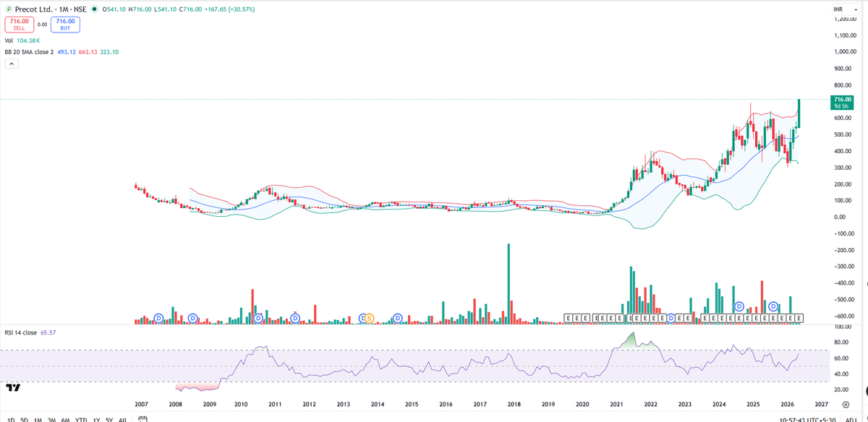Click the 716.00 SELL button
The image size is (868, 422).
[x=19, y=25]
